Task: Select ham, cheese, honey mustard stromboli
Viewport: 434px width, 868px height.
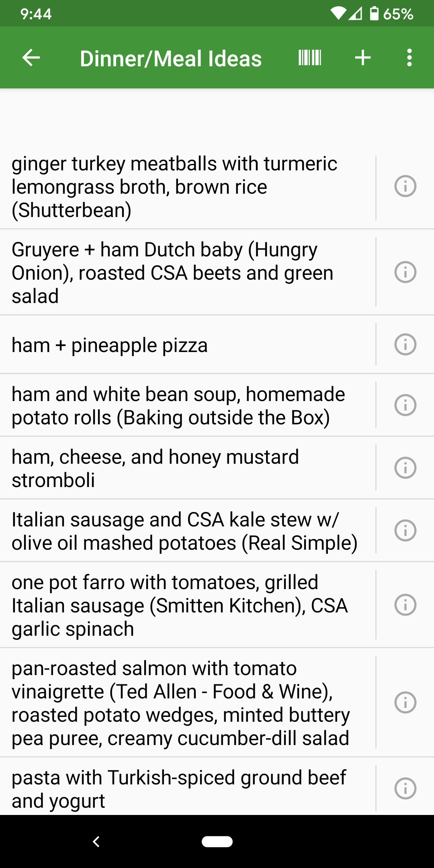Action: (185, 468)
